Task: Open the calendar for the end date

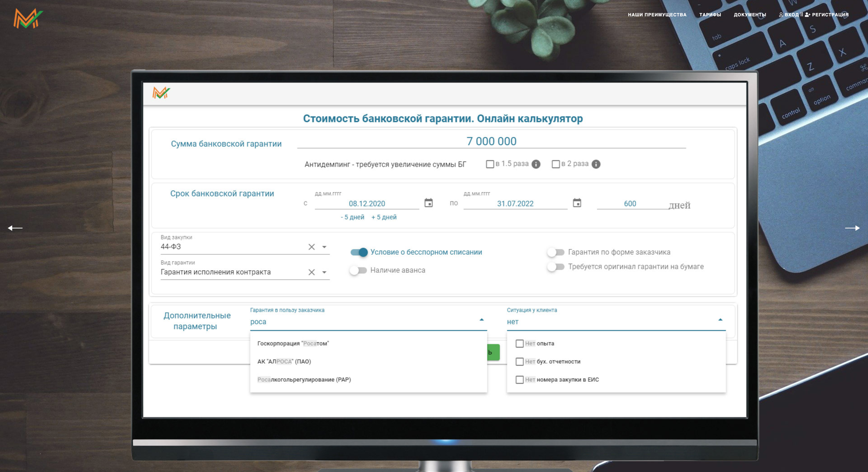Action: point(577,203)
